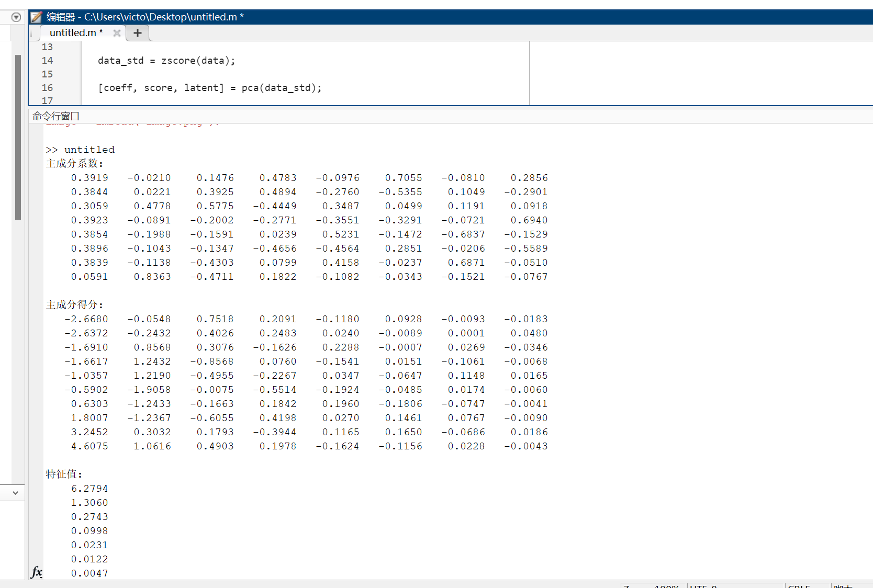Image resolution: width=873 pixels, height=588 pixels.
Task: Click the 主成分得分 heading
Action: pos(75,305)
